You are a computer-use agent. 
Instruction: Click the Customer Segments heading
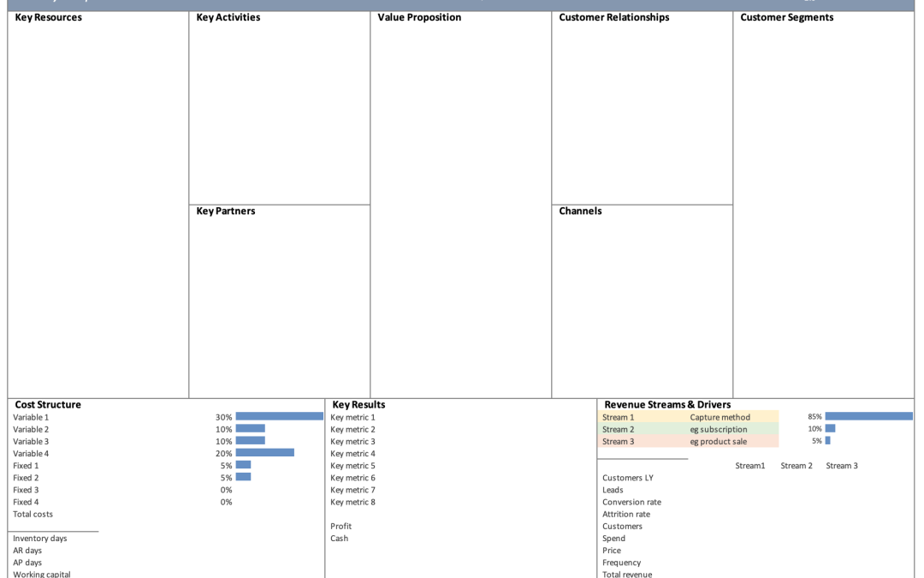[x=786, y=17]
